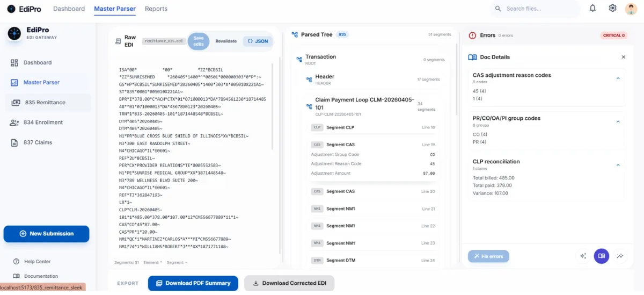
Task: Focus the Search files field
Action: tap(535, 9)
